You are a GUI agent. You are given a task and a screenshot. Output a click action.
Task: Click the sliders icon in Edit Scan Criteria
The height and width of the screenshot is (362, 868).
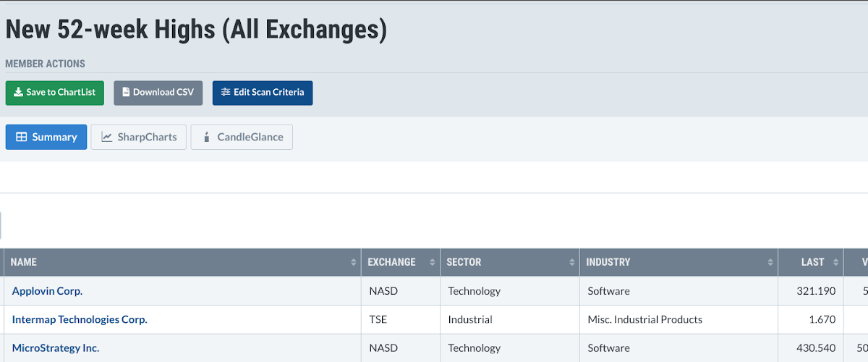coord(226,93)
